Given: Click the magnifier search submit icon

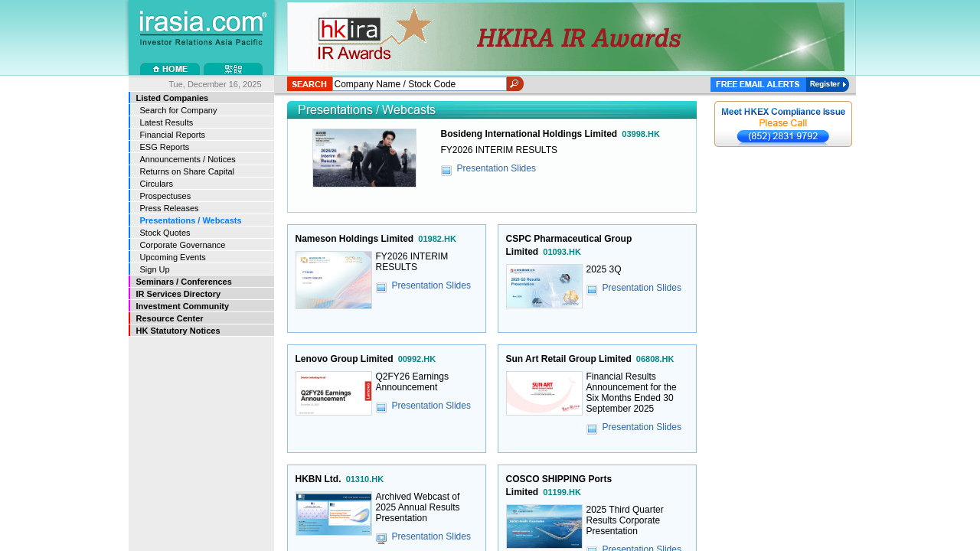Looking at the screenshot, I should [x=515, y=84].
